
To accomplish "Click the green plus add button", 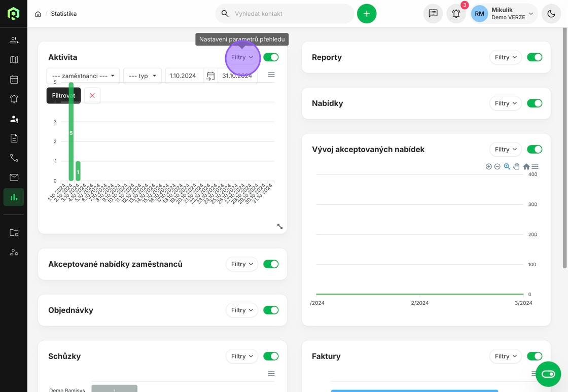I will point(367,14).
